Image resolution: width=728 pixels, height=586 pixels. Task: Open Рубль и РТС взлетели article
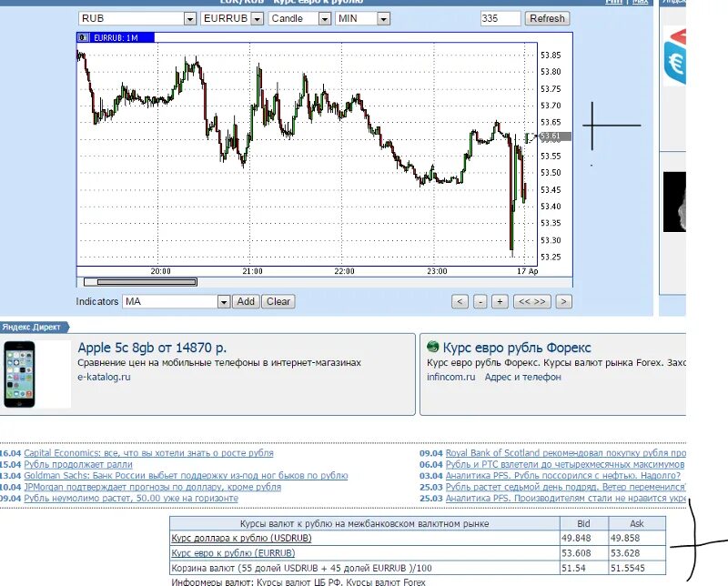coord(565,464)
